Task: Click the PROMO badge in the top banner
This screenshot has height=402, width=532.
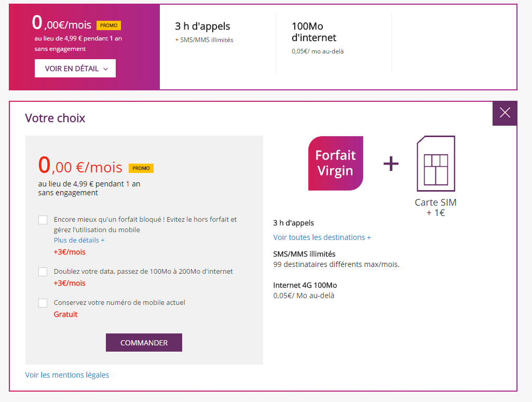Action: (x=108, y=25)
